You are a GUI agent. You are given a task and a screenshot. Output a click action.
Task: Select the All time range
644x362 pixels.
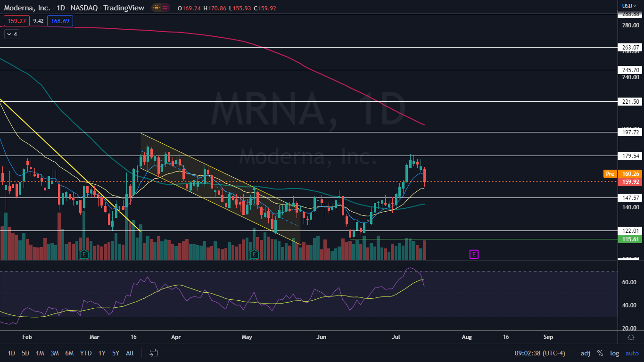coord(130,353)
